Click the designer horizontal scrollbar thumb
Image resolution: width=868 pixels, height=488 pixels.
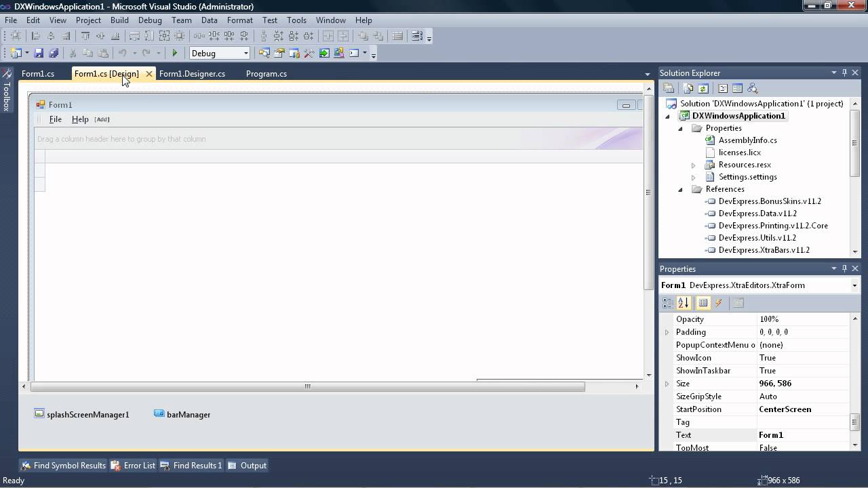[307, 386]
